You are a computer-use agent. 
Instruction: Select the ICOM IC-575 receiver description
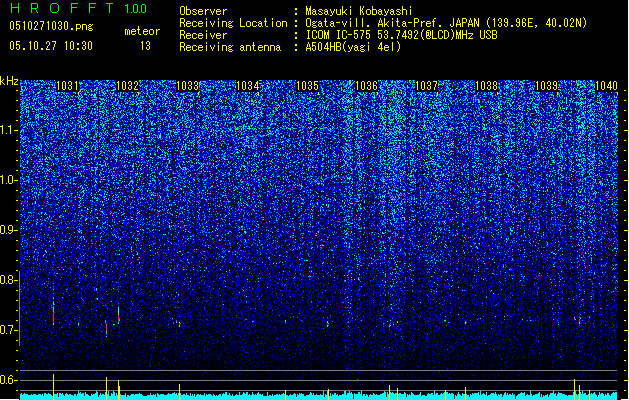pos(401,35)
